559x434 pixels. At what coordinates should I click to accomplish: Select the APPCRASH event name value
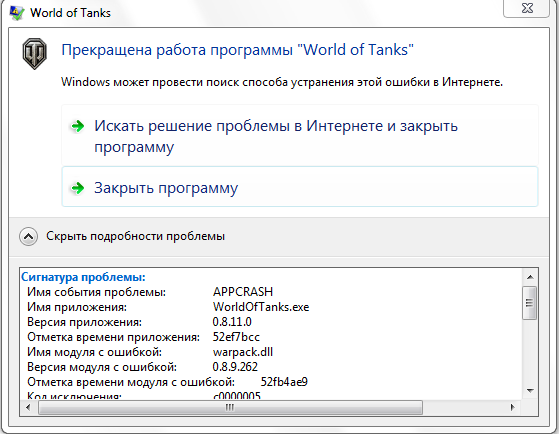(x=243, y=292)
